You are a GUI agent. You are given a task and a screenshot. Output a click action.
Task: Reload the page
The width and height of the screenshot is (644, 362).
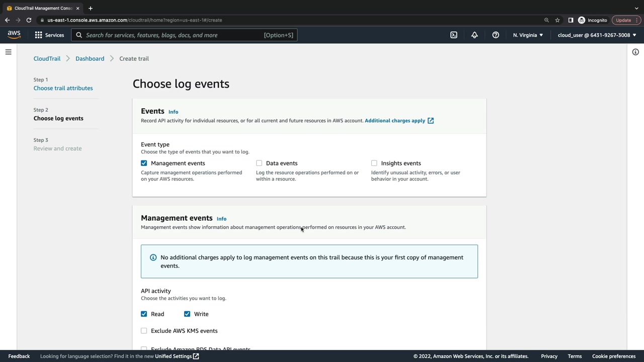(29, 20)
